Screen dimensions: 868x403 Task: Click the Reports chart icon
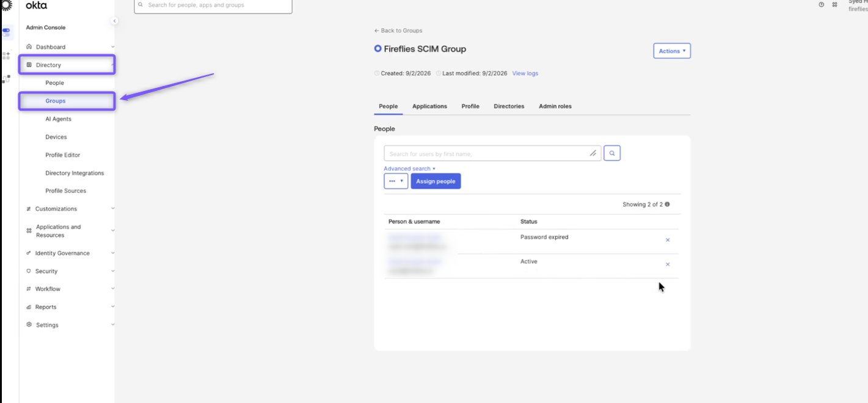(x=29, y=307)
